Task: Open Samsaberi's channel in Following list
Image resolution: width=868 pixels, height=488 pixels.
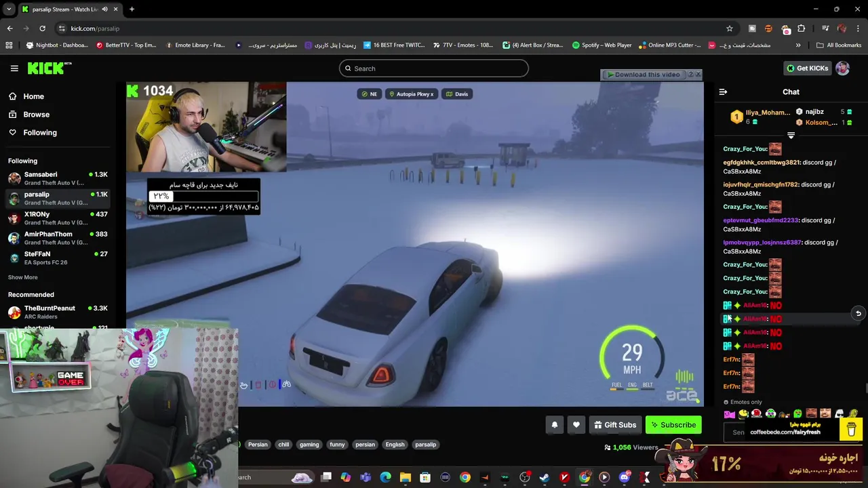Action: [58, 178]
